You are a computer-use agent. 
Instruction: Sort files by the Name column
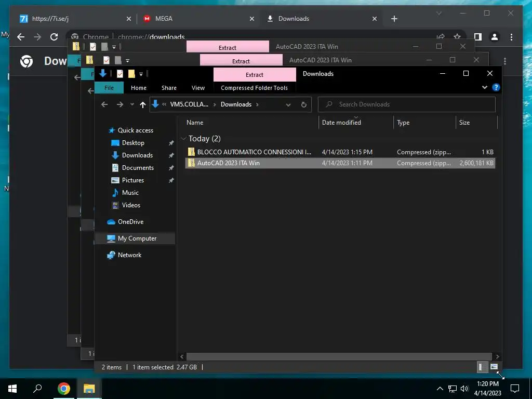(x=195, y=123)
